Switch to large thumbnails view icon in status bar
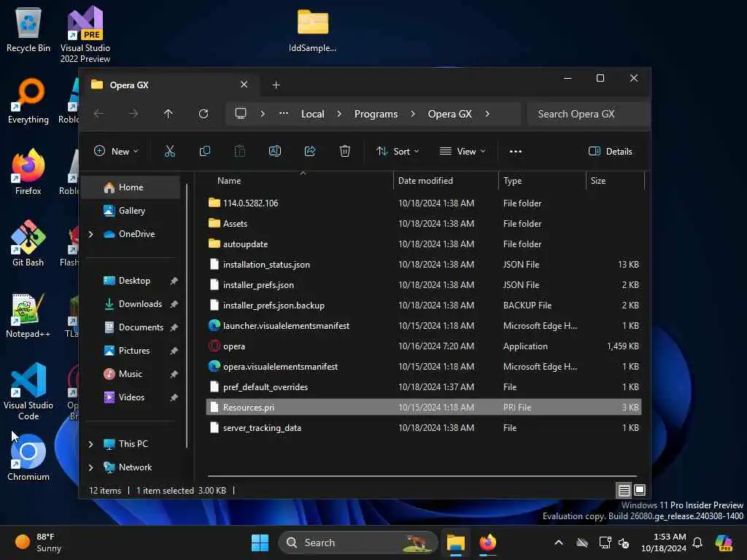This screenshot has width=747, height=560. click(640, 490)
